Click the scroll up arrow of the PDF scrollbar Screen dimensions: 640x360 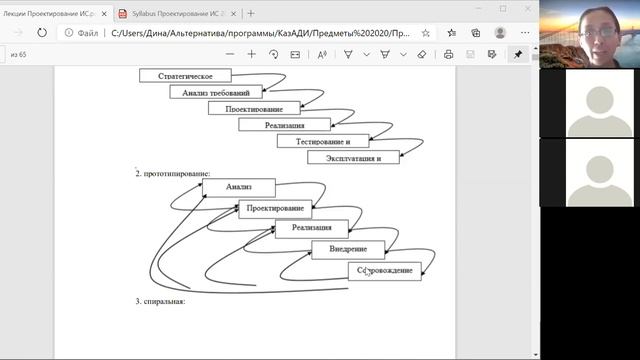point(536,49)
